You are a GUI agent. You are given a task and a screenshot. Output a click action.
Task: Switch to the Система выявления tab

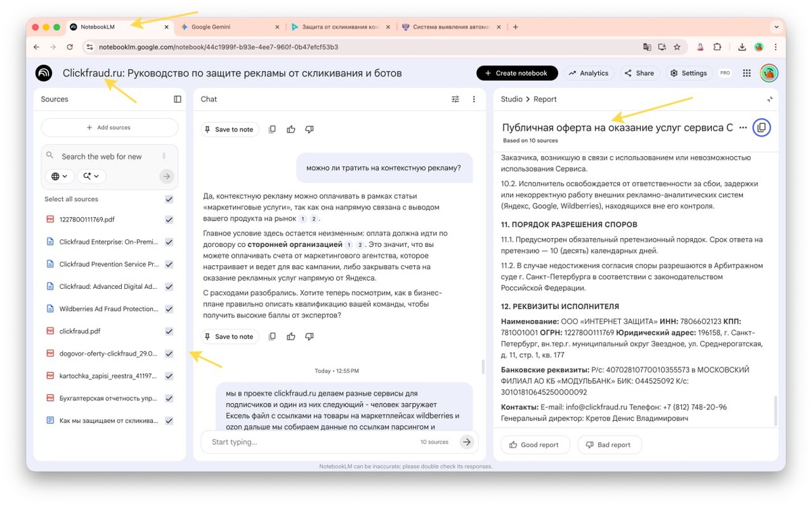pos(450,27)
